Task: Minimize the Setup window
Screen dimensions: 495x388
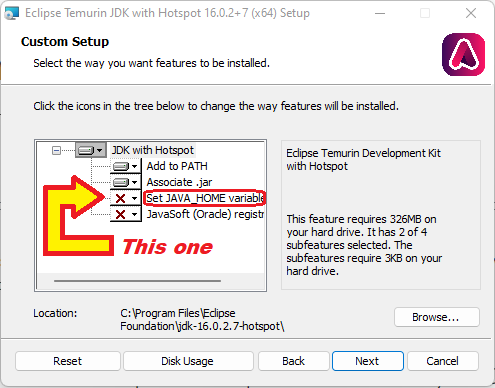Action: click(380, 13)
